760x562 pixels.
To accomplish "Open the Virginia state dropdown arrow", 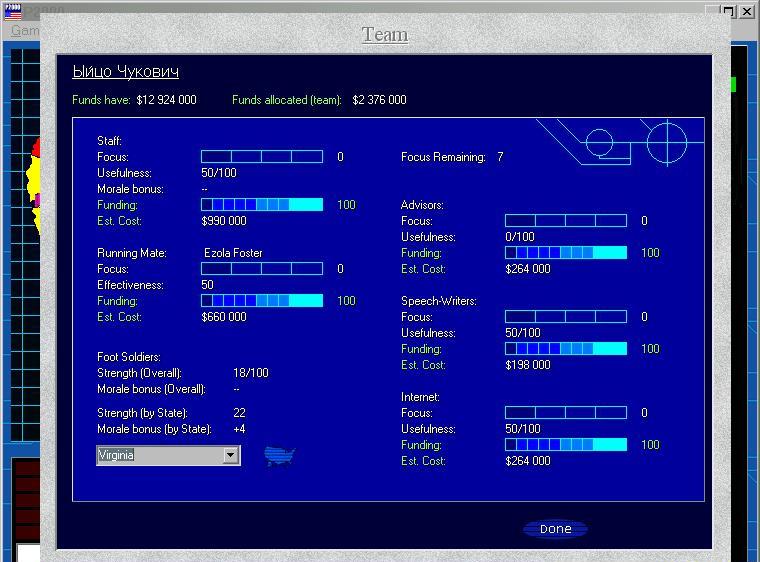I will [231, 456].
